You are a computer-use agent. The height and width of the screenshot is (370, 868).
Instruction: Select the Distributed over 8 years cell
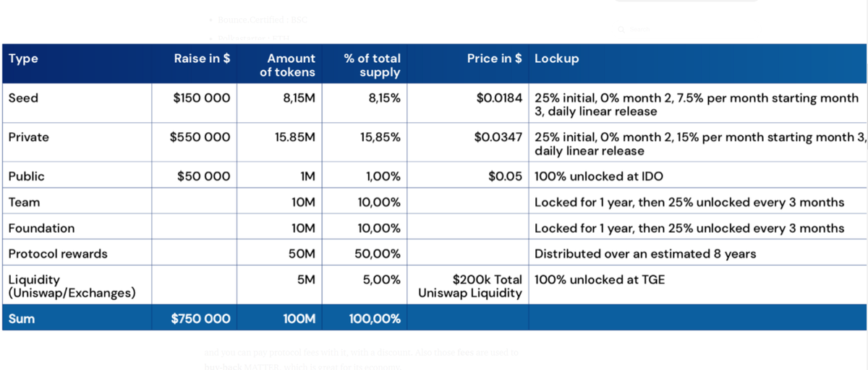[x=644, y=254]
